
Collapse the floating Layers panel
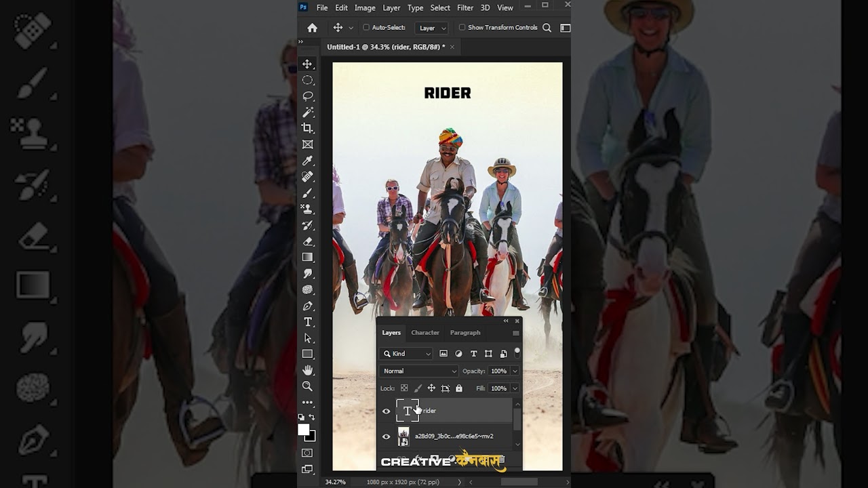coord(506,321)
